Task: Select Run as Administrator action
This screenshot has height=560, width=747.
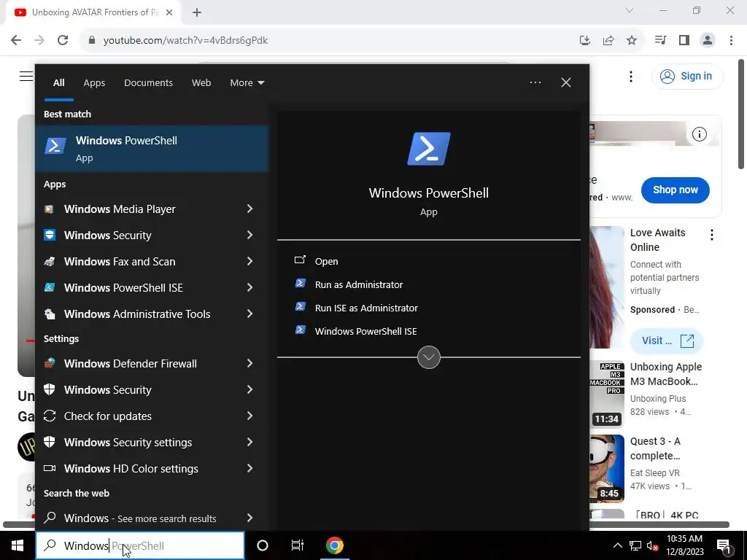Action: click(359, 284)
